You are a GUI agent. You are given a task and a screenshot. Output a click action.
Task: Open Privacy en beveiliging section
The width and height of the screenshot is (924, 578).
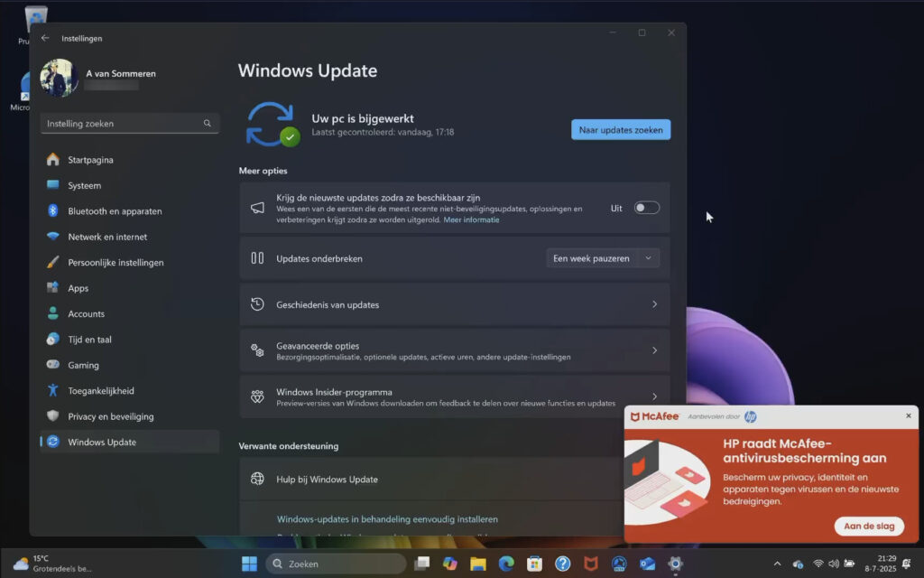point(111,416)
